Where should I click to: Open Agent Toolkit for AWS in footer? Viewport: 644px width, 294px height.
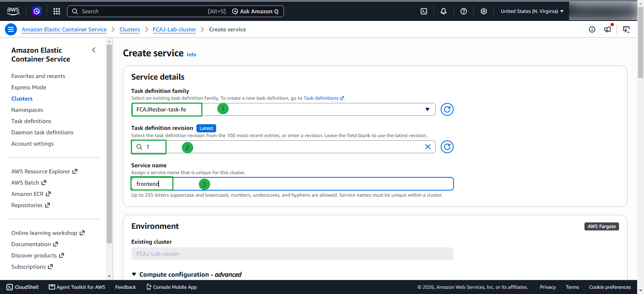tap(77, 287)
